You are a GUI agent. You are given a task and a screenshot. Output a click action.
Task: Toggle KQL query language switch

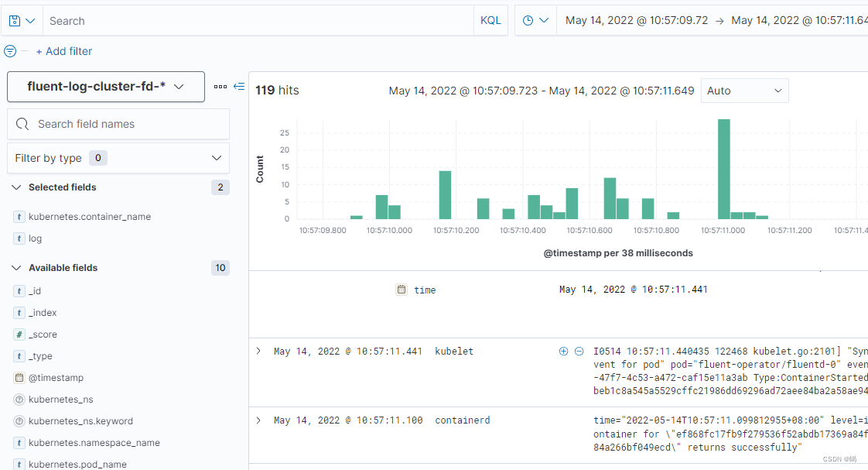(x=490, y=21)
